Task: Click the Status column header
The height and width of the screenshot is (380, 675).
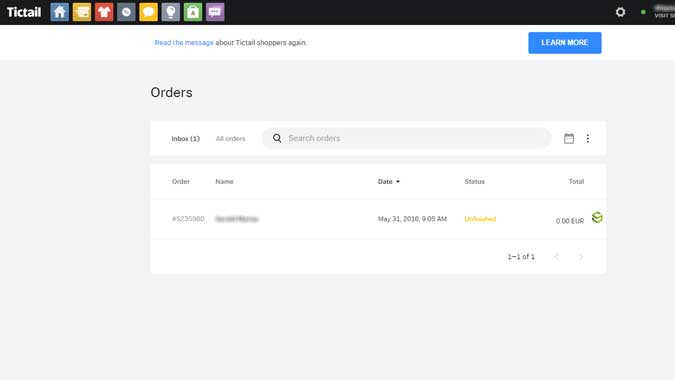Action: (x=474, y=182)
